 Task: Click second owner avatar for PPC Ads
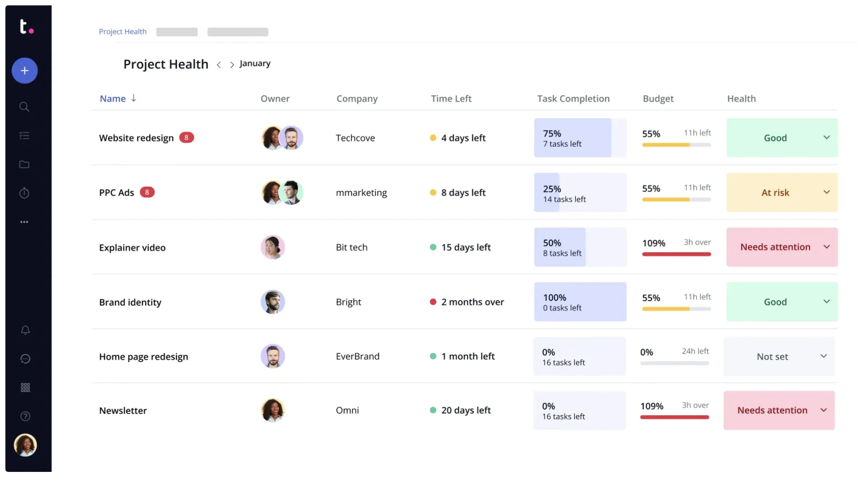[x=291, y=193]
